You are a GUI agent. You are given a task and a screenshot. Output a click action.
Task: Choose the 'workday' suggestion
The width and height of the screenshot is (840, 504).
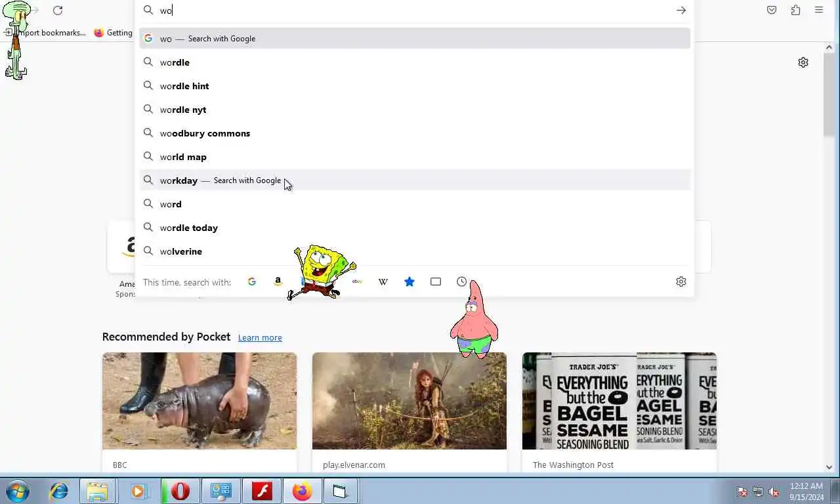(415, 180)
